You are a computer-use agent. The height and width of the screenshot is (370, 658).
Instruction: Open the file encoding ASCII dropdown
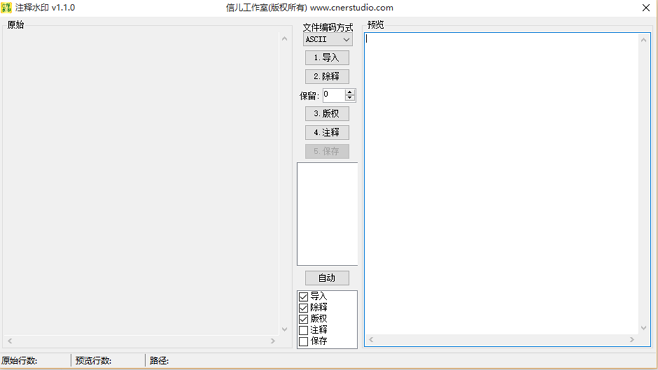pos(327,39)
